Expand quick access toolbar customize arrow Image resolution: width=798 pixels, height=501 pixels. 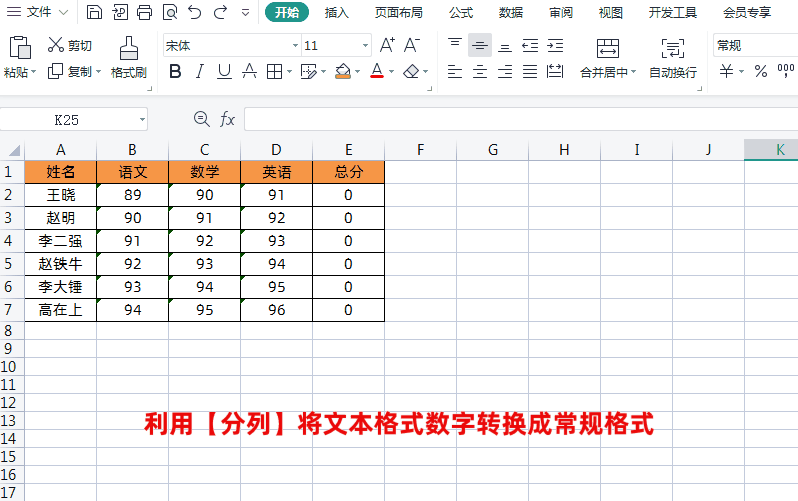(x=245, y=12)
